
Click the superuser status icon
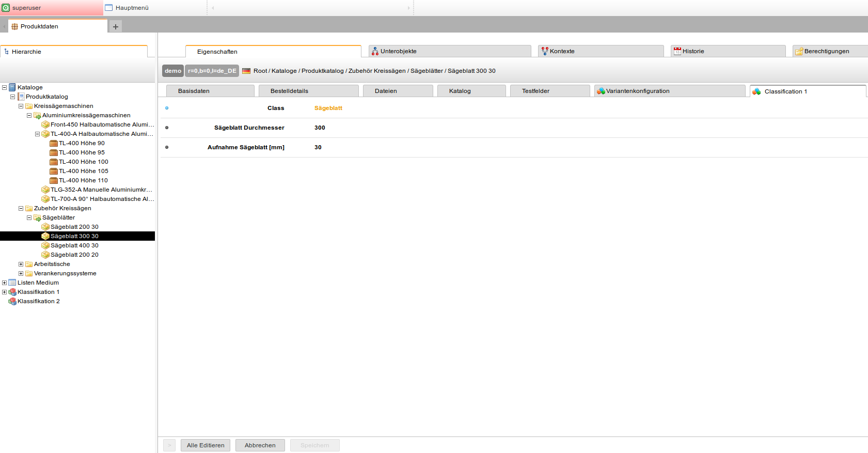point(6,8)
